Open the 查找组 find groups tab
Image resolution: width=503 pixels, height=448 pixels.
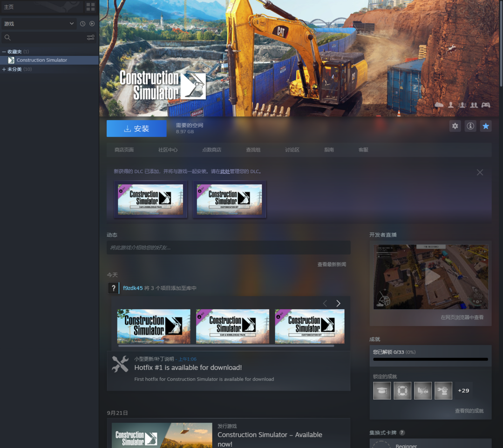(253, 150)
